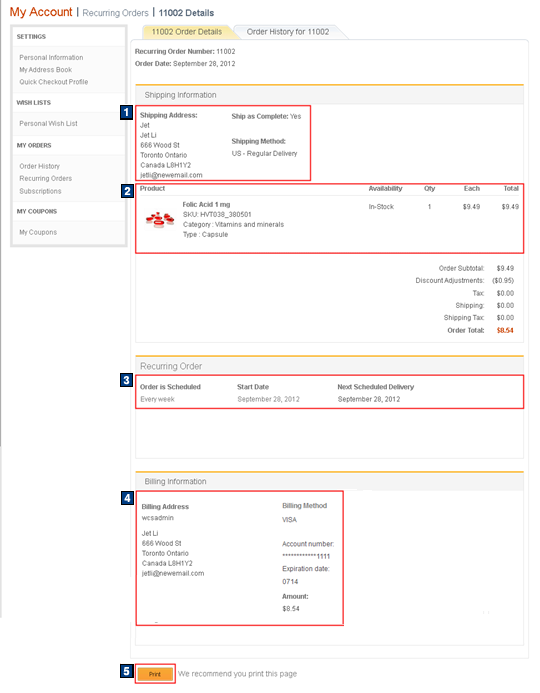540x693 pixels.
Task: Click the VISA billing method text
Action: [x=289, y=520]
